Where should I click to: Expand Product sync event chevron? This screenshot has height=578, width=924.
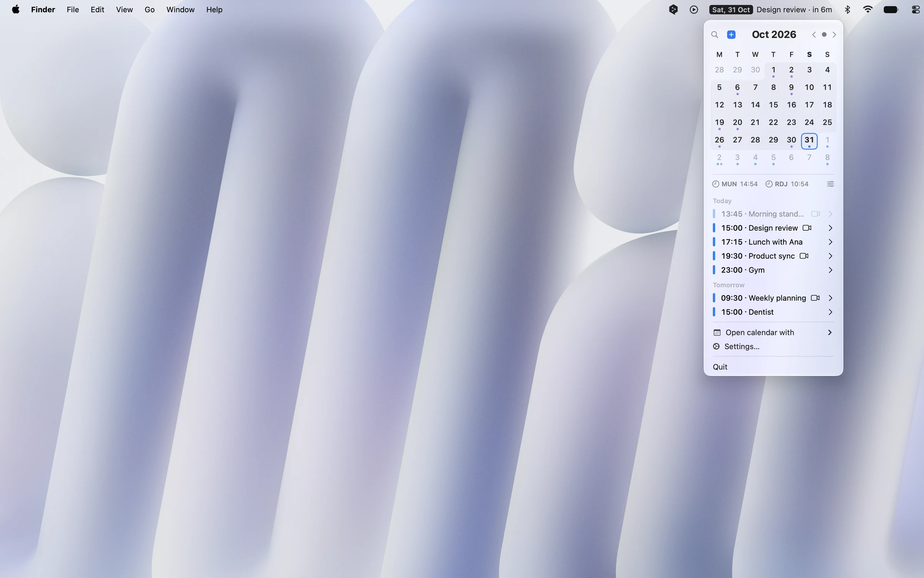point(830,256)
